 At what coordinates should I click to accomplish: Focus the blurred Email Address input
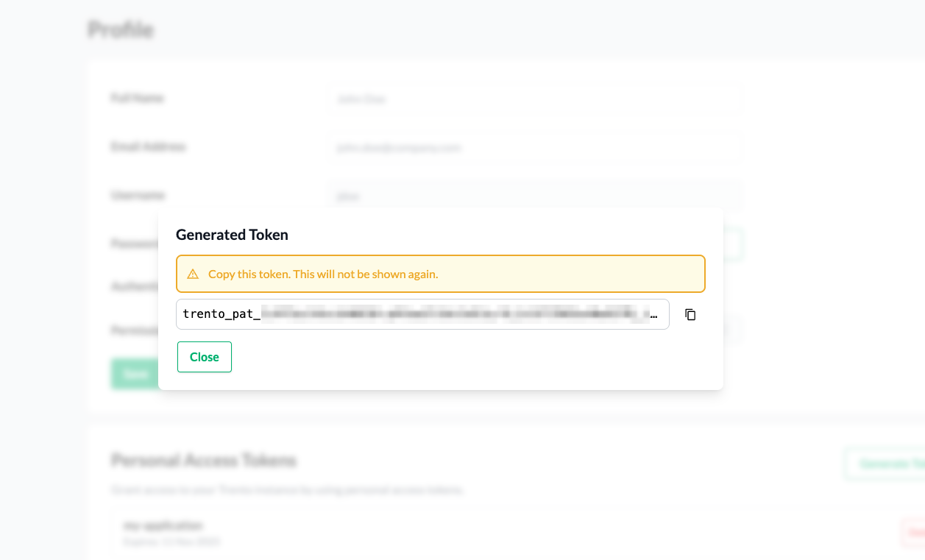(534, 147)
